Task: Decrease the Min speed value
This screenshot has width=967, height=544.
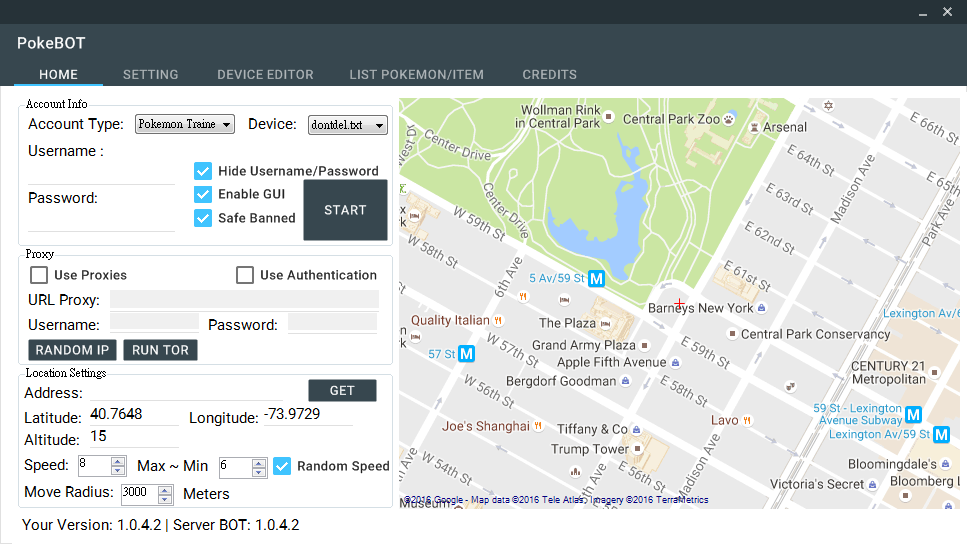Action: [259, 472]
